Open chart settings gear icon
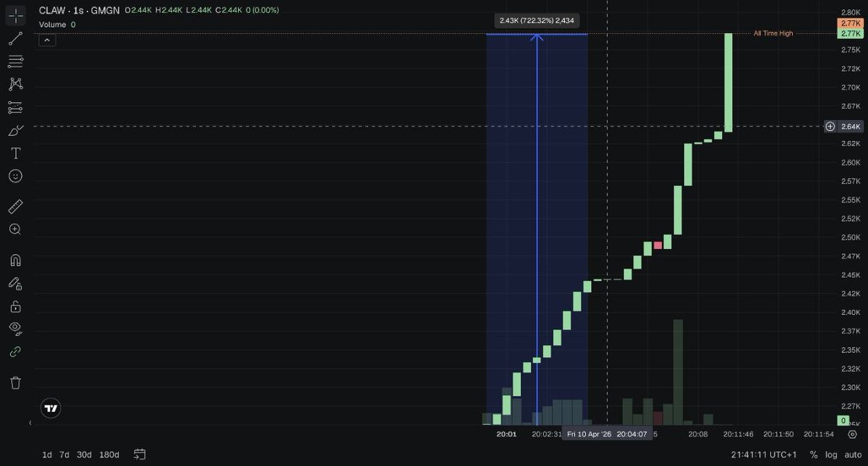The width and height of the screenshot is (868, 466). pos(852,434)
